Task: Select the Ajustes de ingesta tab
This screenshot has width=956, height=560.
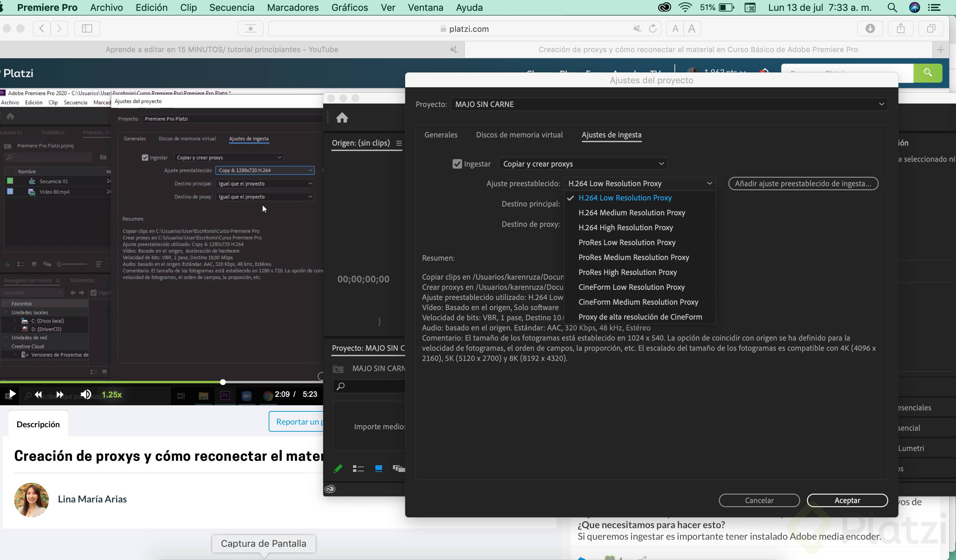Action: point(611,135)
